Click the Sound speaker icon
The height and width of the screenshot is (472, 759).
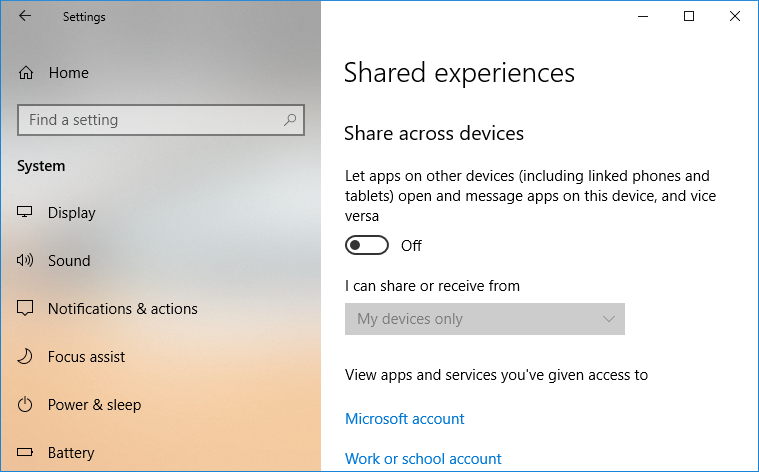coord(26,261)
